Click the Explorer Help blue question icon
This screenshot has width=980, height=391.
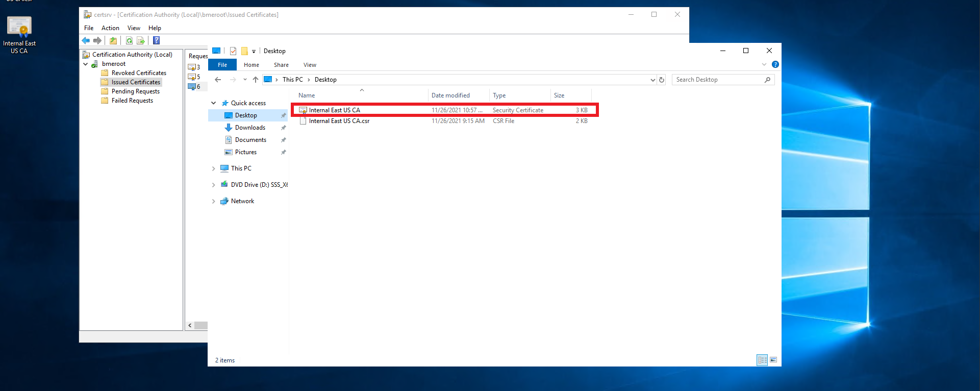click(x=775, y=64)
